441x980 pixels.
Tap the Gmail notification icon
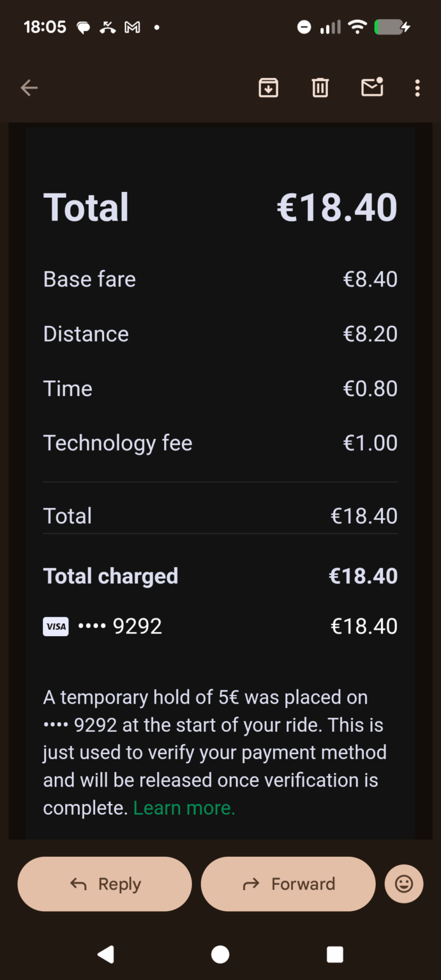click(x=131, y=27)
